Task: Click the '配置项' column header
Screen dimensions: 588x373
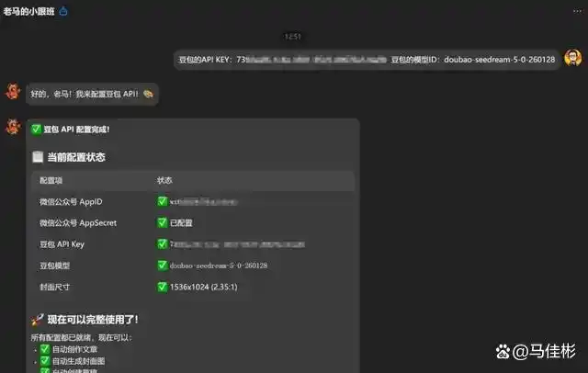Action: coord(51,181)
